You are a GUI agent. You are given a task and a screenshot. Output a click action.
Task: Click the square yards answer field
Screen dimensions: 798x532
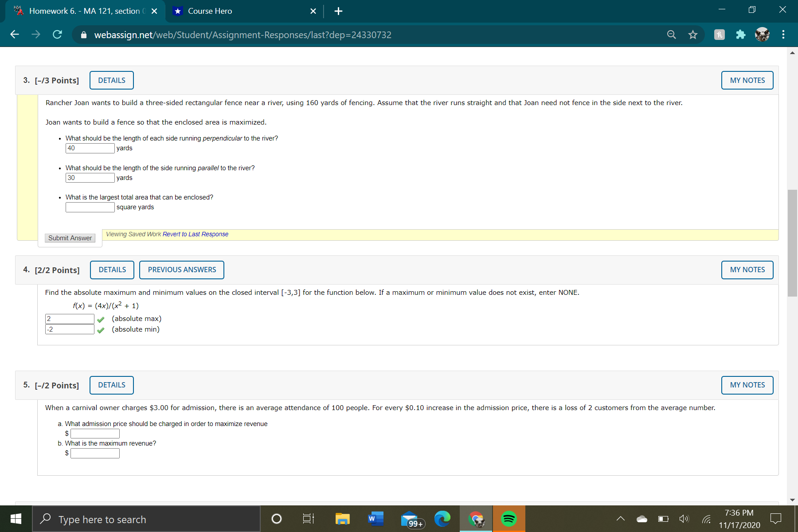[x=90, y=207]
